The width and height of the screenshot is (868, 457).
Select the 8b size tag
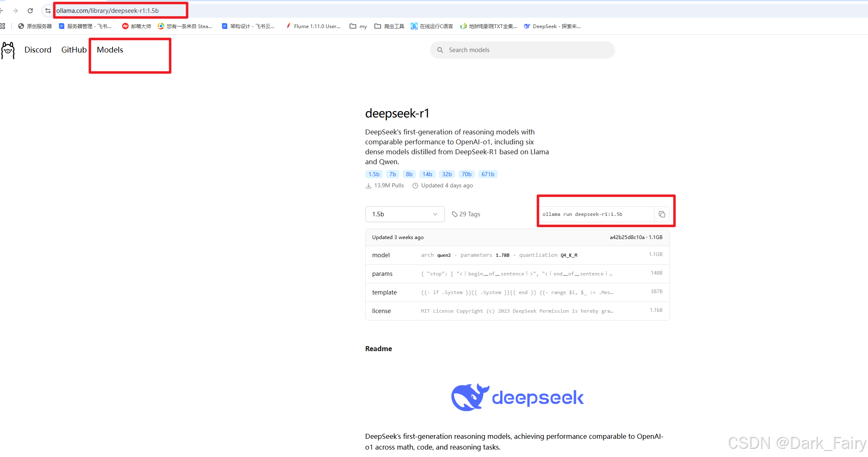(x=409, y=174)
